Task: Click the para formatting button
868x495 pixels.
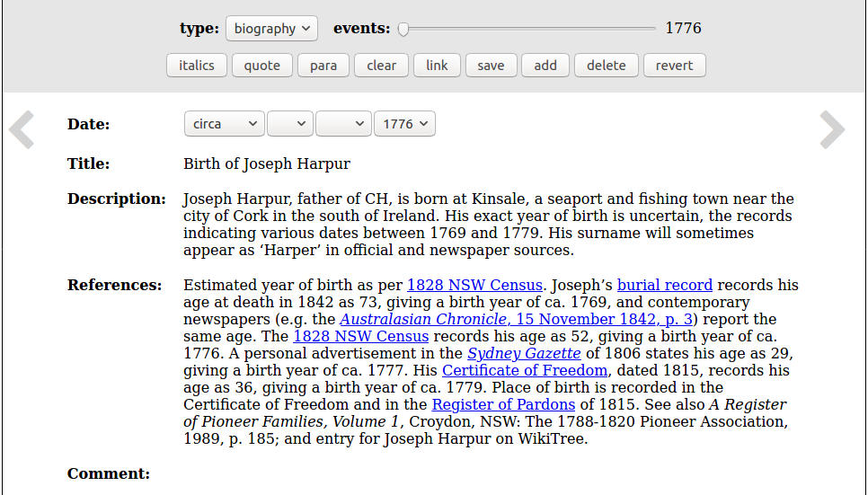Action: click(323, 66)
